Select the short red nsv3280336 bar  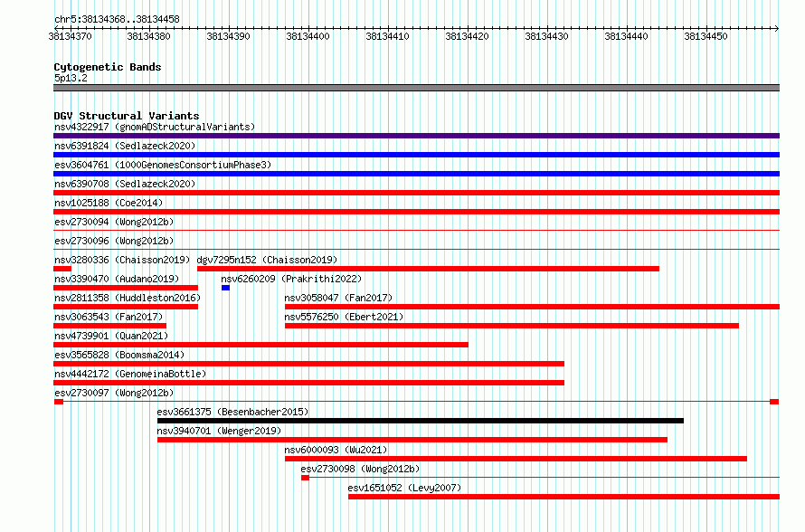(x=62, y=269)
